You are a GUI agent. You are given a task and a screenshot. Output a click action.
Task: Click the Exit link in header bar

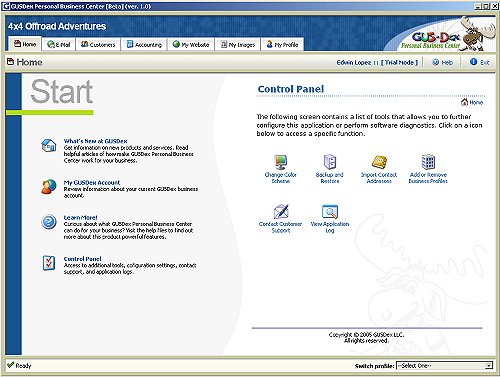coord(485,62)
